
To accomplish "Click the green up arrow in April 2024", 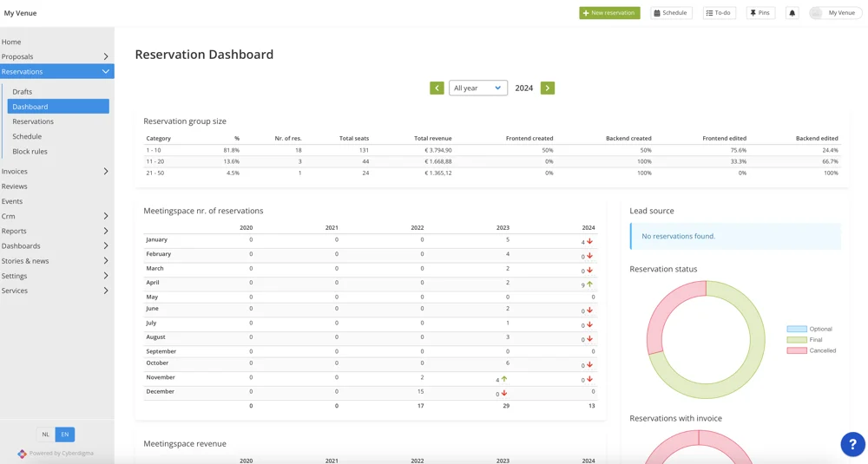I will (589, 284).
